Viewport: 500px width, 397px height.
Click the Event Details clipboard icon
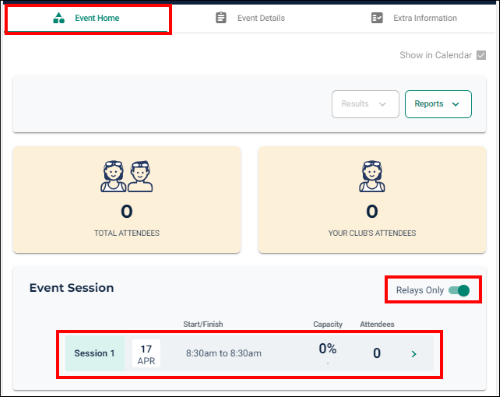[221, 18]
